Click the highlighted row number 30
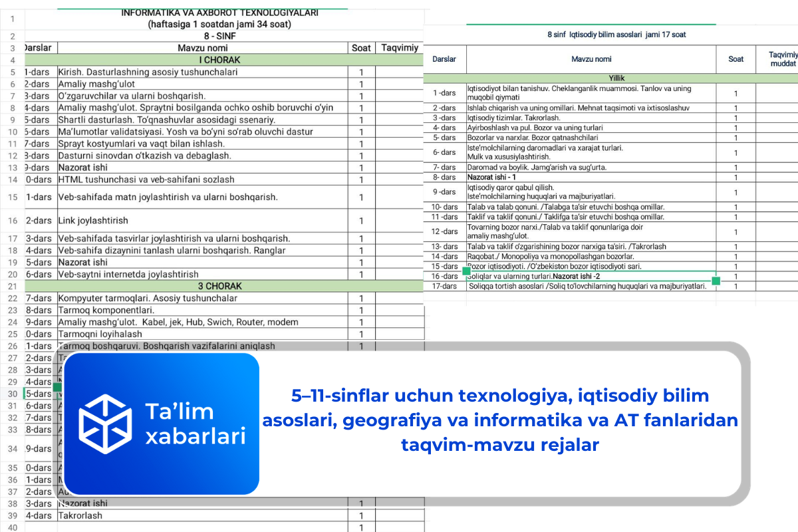Viewport: 798px width, 532px height. pyautogui.click(x=11, y=394)
